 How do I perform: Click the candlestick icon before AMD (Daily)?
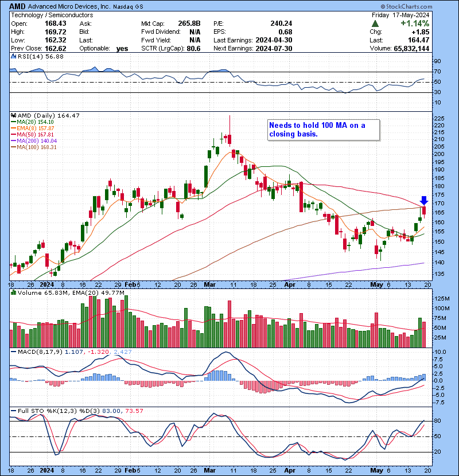(13, 115)
